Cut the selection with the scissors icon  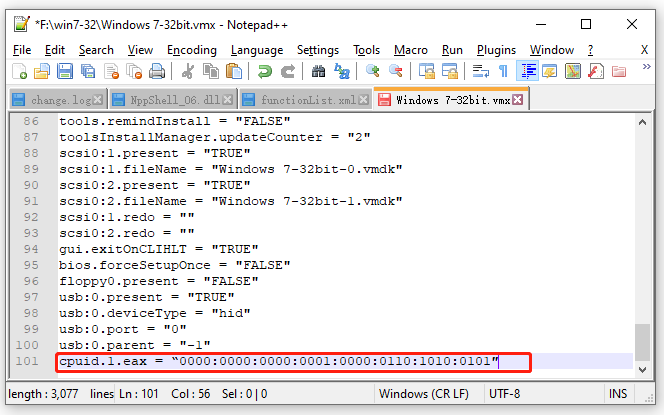click(188, 71)
